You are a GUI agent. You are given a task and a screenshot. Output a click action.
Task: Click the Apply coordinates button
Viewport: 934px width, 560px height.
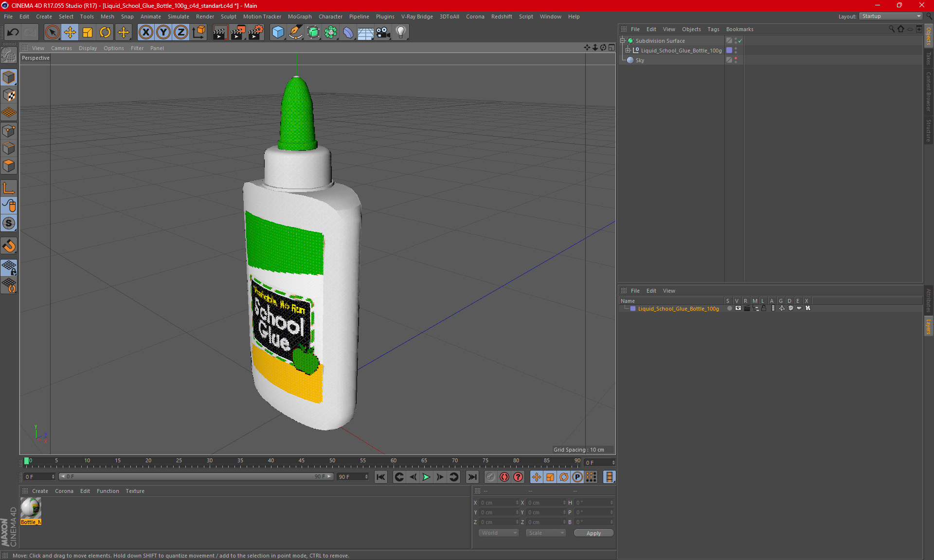coord(593,533)
